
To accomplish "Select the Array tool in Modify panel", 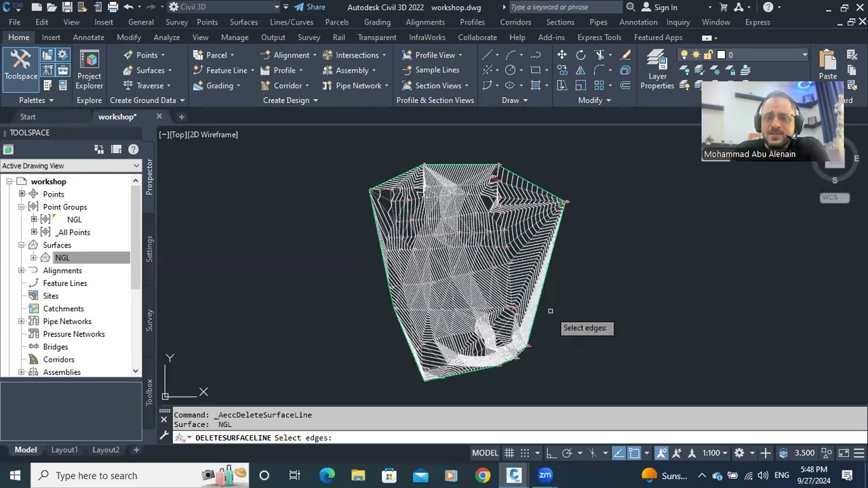I will pos(599,85).
